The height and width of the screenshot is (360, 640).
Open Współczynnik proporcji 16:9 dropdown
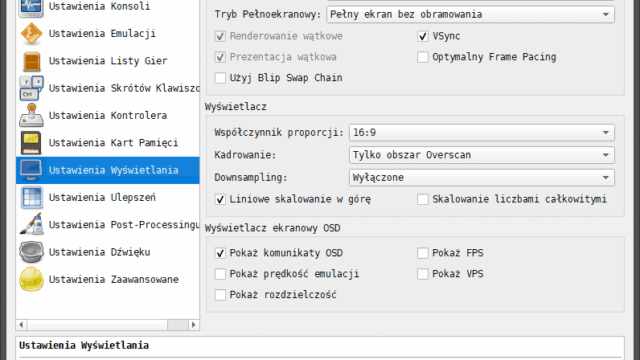pyautogui.click(x=482, y=133)
